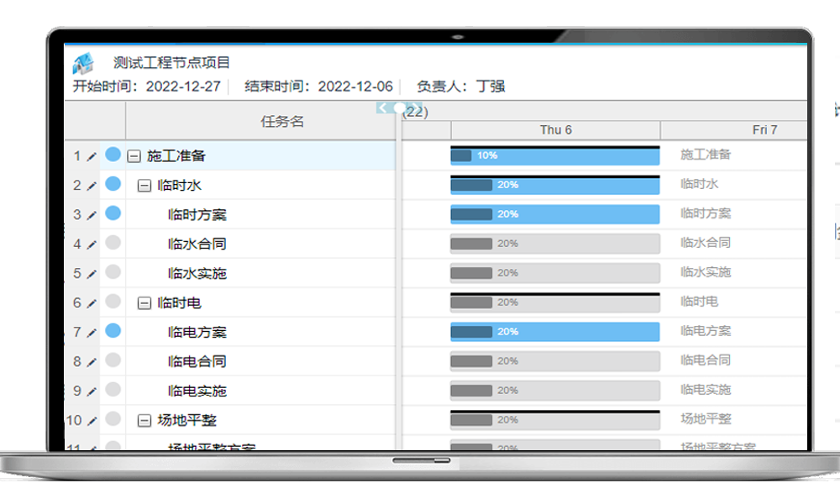Image resolution: width=840 pixels, height=504 pixels.
Task: Click the project house icon
Action: [84, 63]
